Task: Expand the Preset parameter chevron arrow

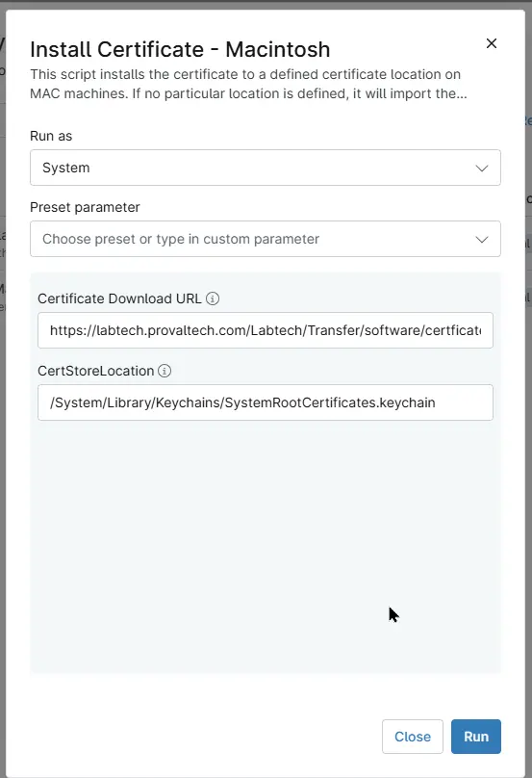Action: [x=482, y=240]
